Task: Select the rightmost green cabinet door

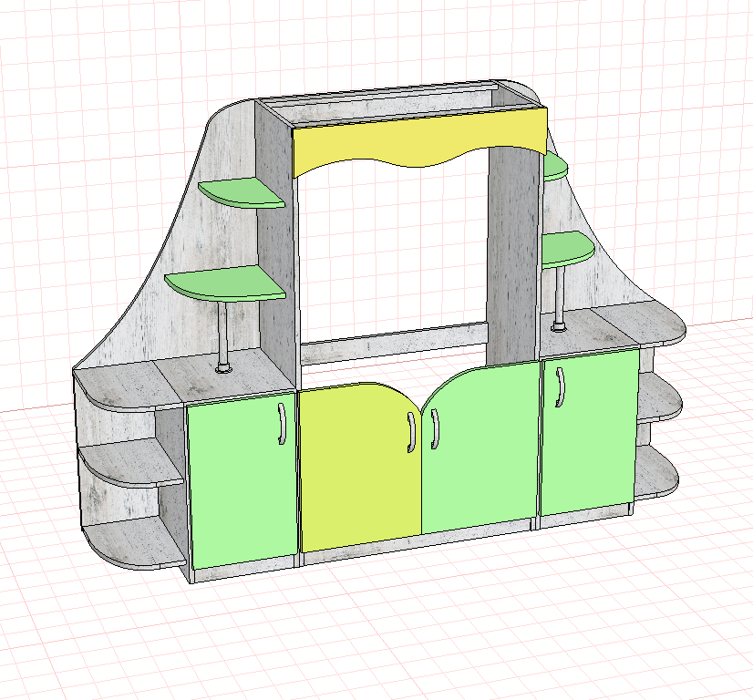Action: (x=590, y=432)
